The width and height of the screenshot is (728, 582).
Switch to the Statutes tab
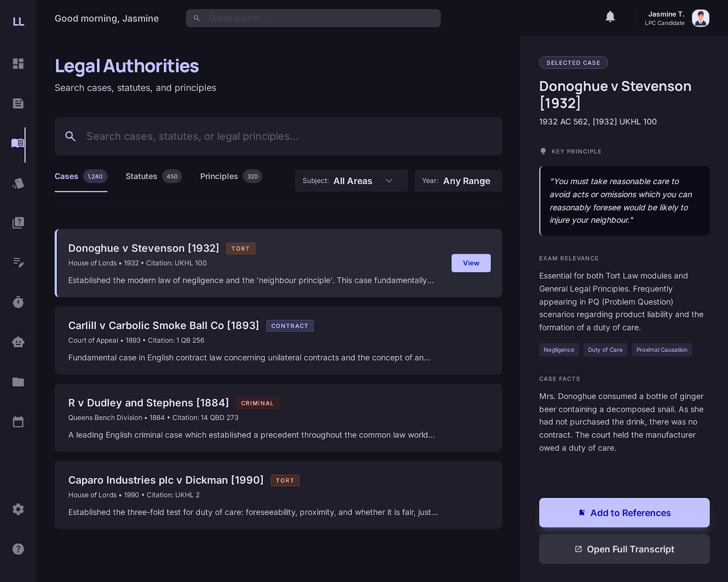(153, 176)
